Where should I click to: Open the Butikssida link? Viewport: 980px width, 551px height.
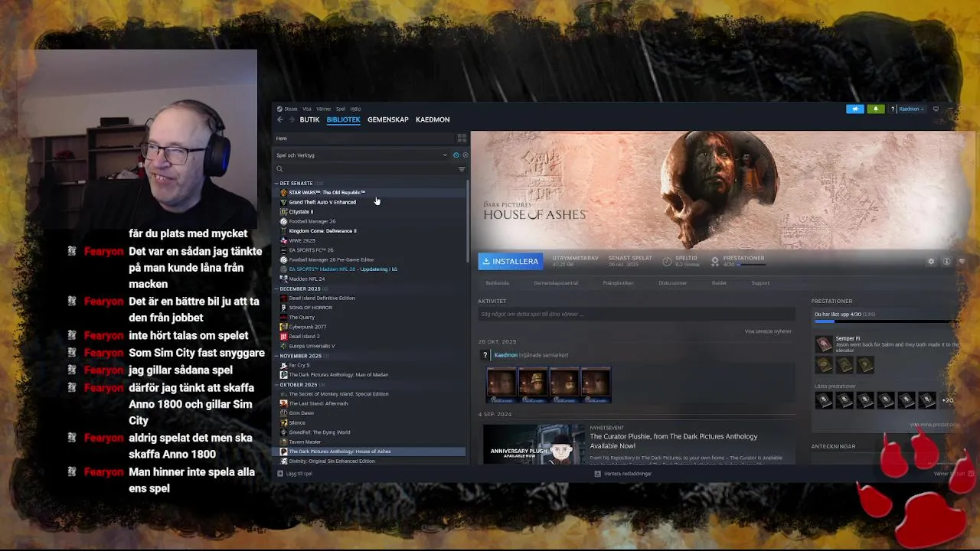(x=497, y=283)
